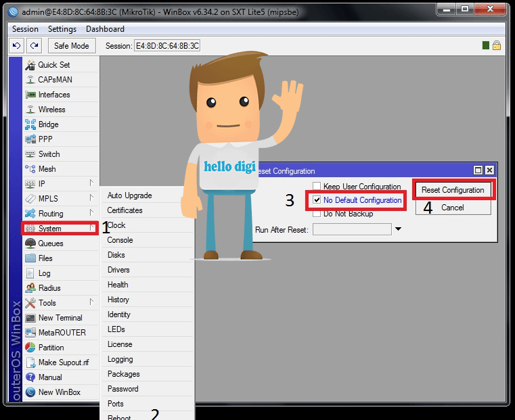Viewport: 515px width, 420px height.
Task: Open Quick Set wand icon
Action: point(30,65)
